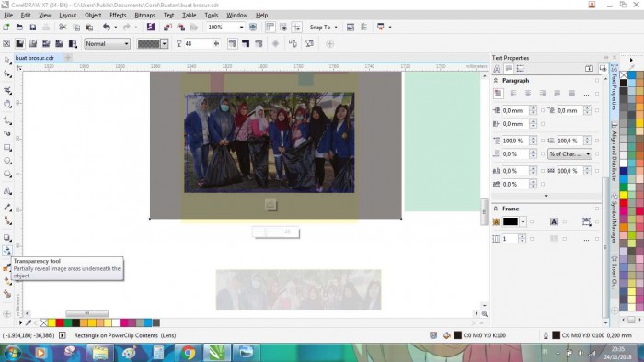
Task: Set paragraph alignment to No alignment
Action: coord(499,94)
